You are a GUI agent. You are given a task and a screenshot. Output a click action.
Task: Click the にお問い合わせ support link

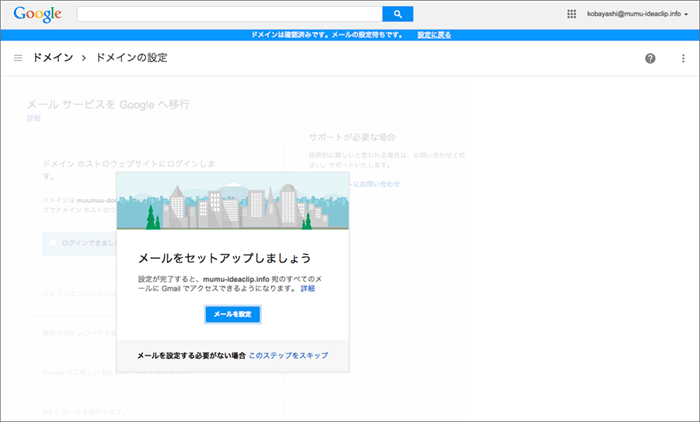pos(375,184)
